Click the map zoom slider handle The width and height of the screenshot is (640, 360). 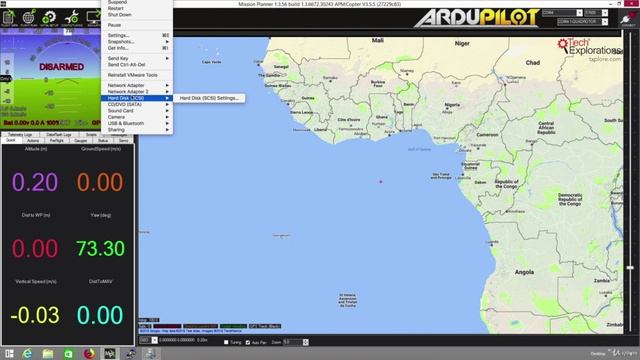pyautogui.click(x=630, y=267)
